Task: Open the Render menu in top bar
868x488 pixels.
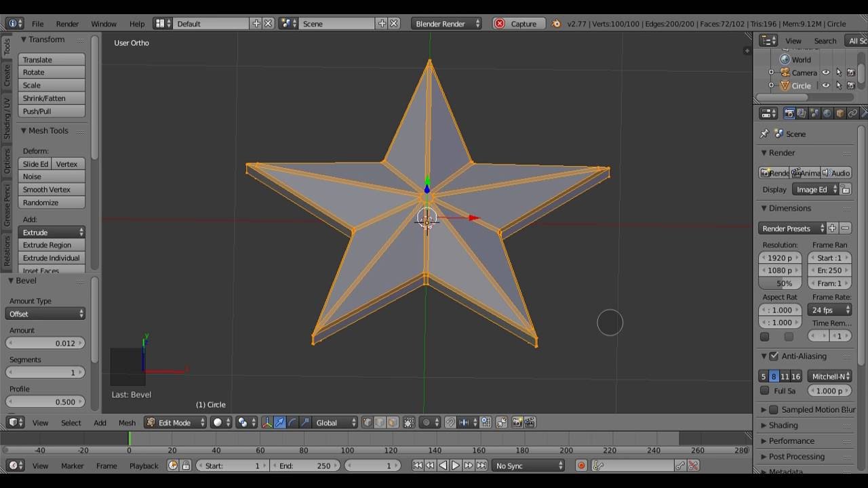Action: [x=67, y=23]
